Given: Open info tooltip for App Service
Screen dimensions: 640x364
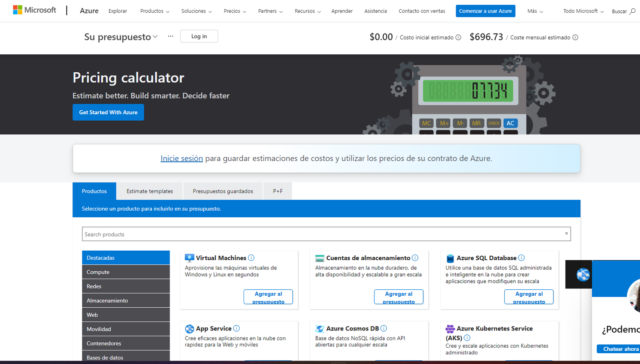Looking at the screenshot, I should pos(236,328).
